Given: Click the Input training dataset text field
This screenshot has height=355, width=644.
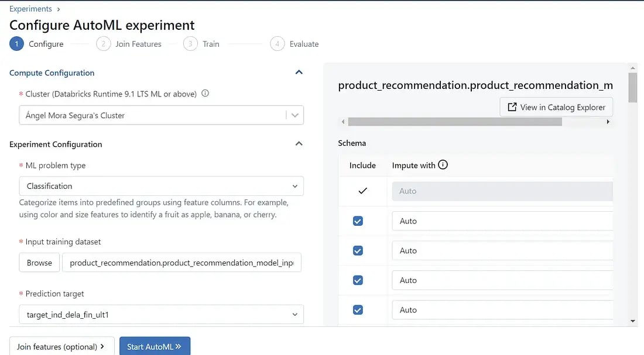Looking at the screenshot, I should click(x=181, y=263).
